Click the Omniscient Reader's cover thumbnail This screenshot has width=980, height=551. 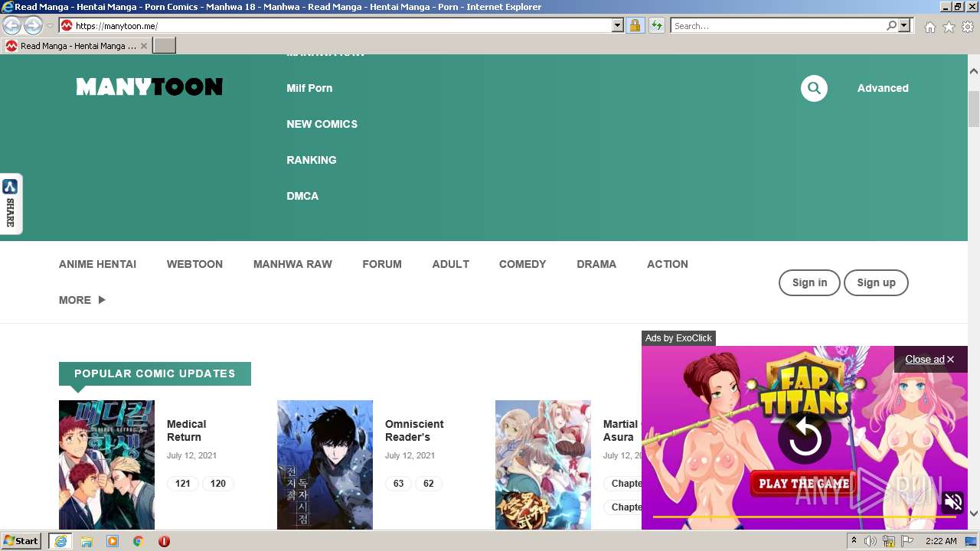click(x=325, y=465)
